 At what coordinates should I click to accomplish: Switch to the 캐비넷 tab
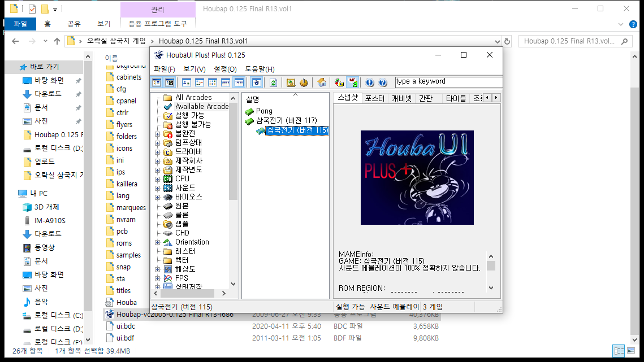tap(401, 98)
